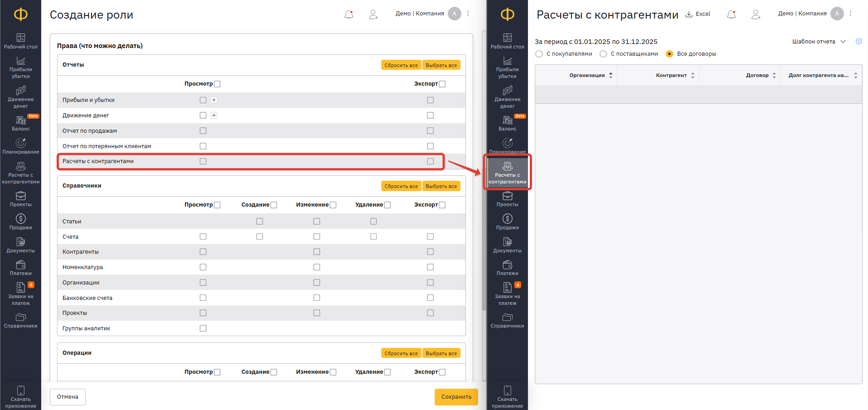Open the report settings gear icon
Screen dimensions: 868x410
tap(858, 42)
